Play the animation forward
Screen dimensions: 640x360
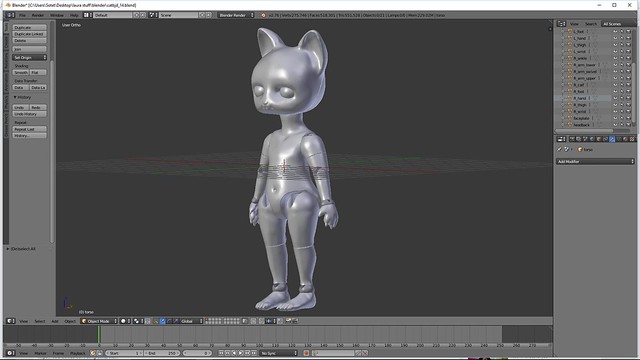pos(241,353)
